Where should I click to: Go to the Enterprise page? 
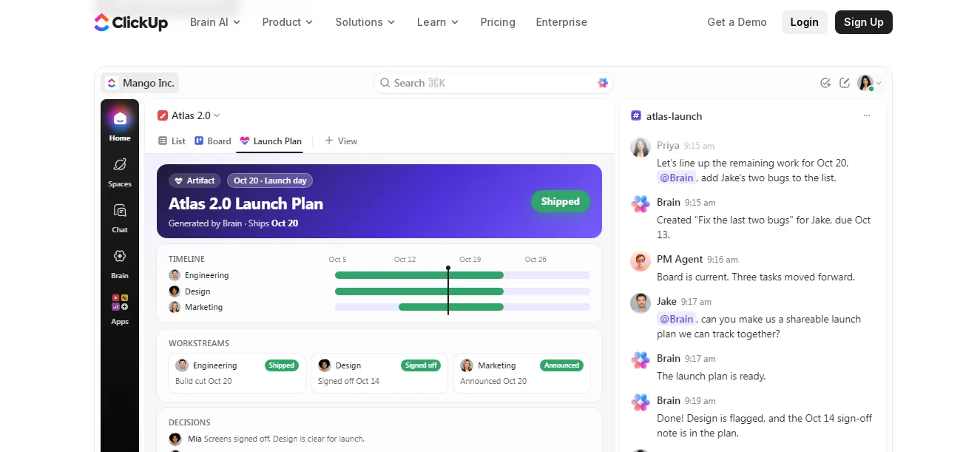click(561, 22)
